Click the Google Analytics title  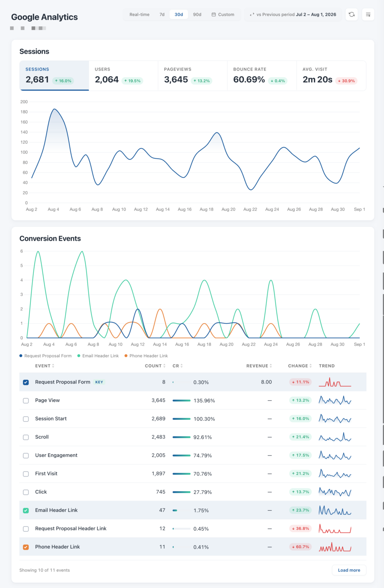pos(44,17)
